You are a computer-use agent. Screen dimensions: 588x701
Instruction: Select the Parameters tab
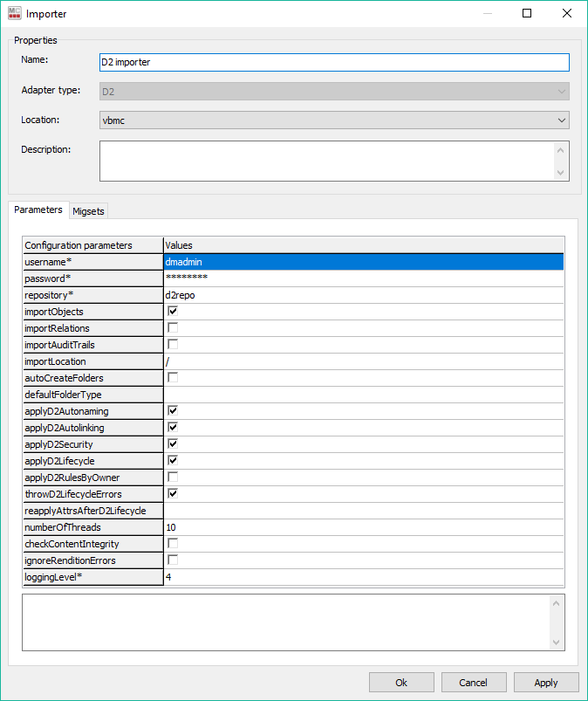(38, 210)
